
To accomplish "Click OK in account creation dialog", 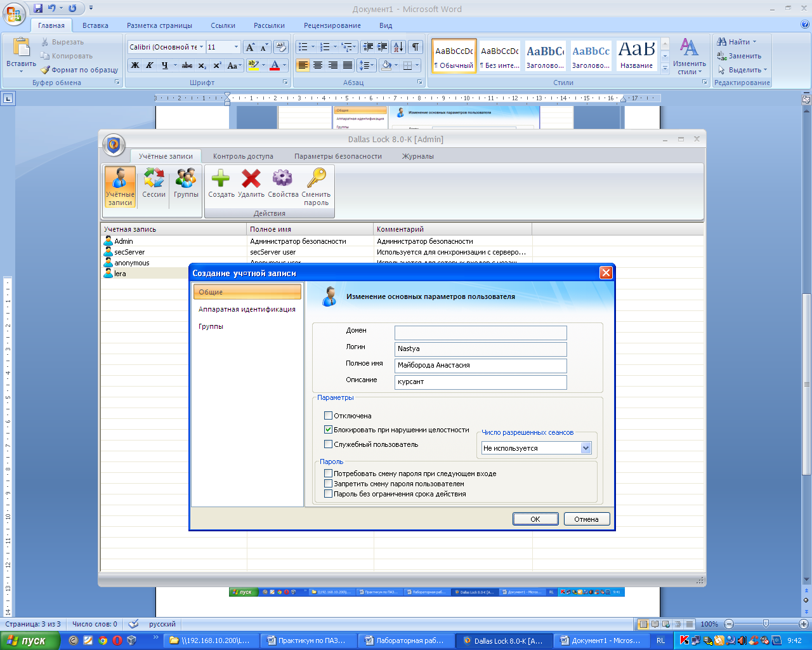I will pyautogui.click(x=535, y=519).
